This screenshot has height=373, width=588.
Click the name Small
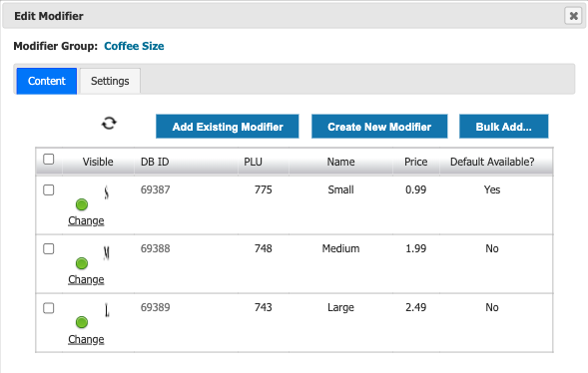click(340, 189)
